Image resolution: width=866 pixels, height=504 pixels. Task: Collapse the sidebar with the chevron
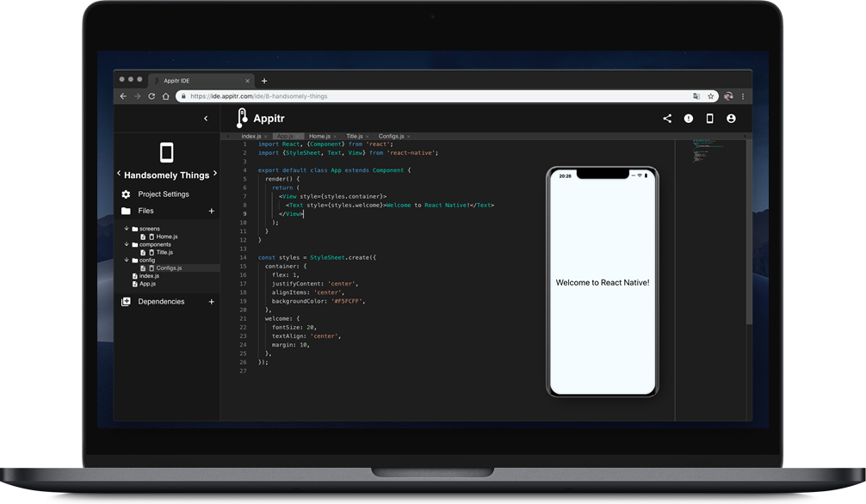206,118
